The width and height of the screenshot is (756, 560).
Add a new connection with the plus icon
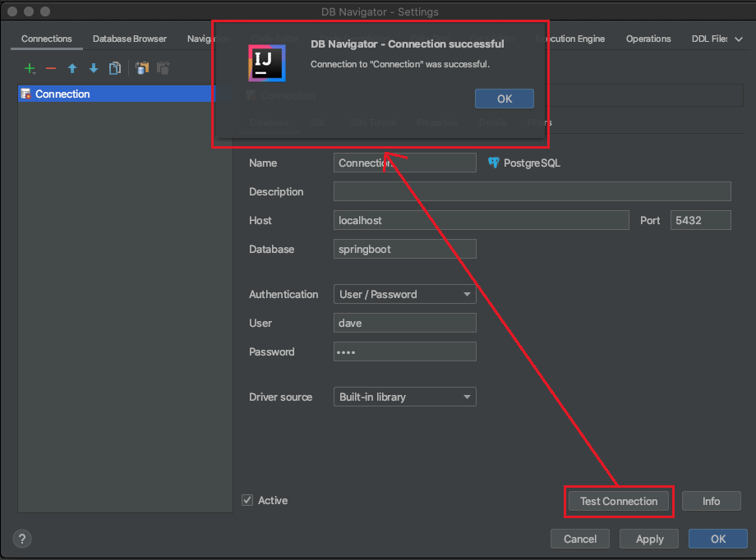pos(30,68)
